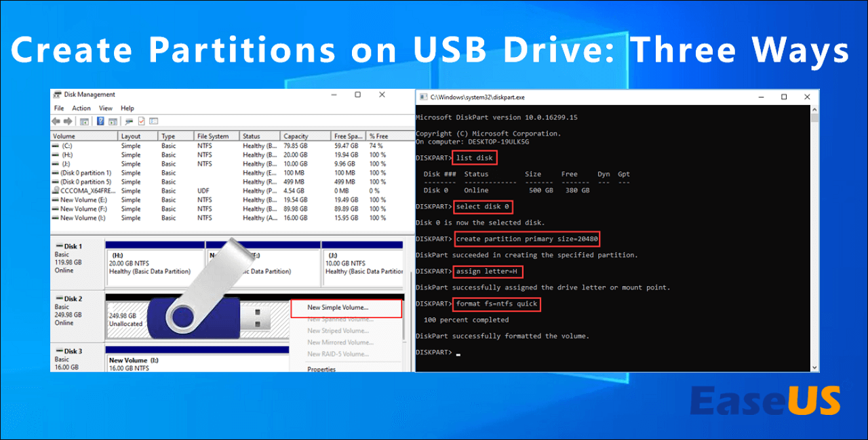The image size is (868, 440).
Task: Click the 'select disk 0' command text
Action: click(484, 207)
